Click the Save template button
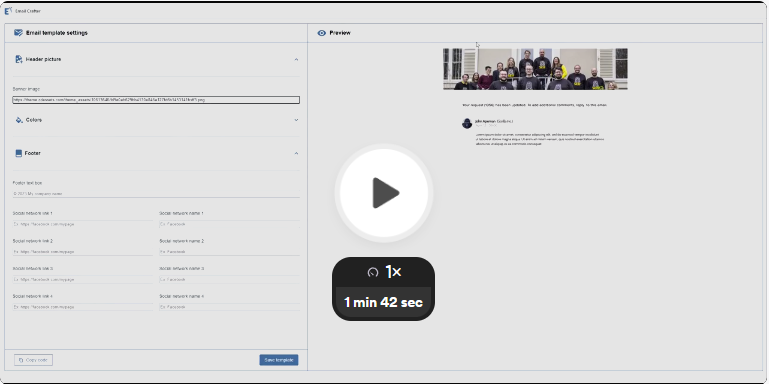 click(279, 360)
